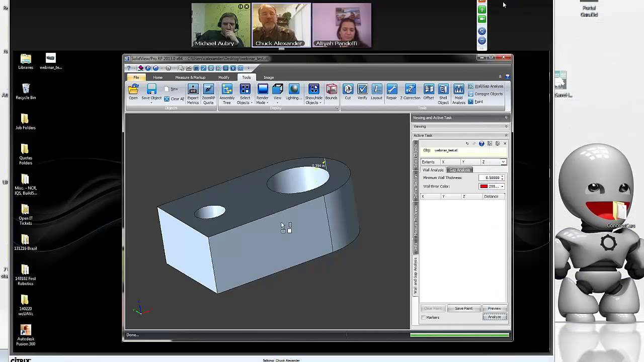Click the ribbon help icon at far right
The image size is (644, 362).
coord(507,77)
